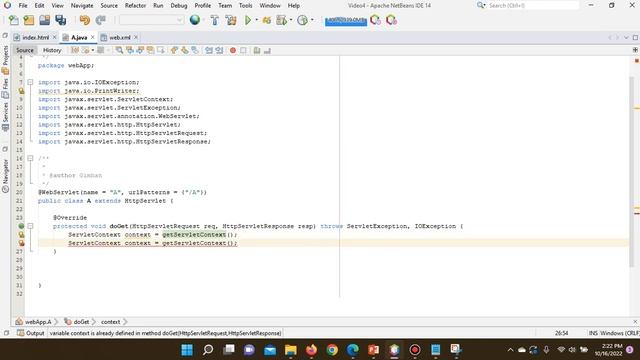Open the browser globe icon in toolbar
The image size is (640, 360).
pyautogui.click(x=195, y=20)
